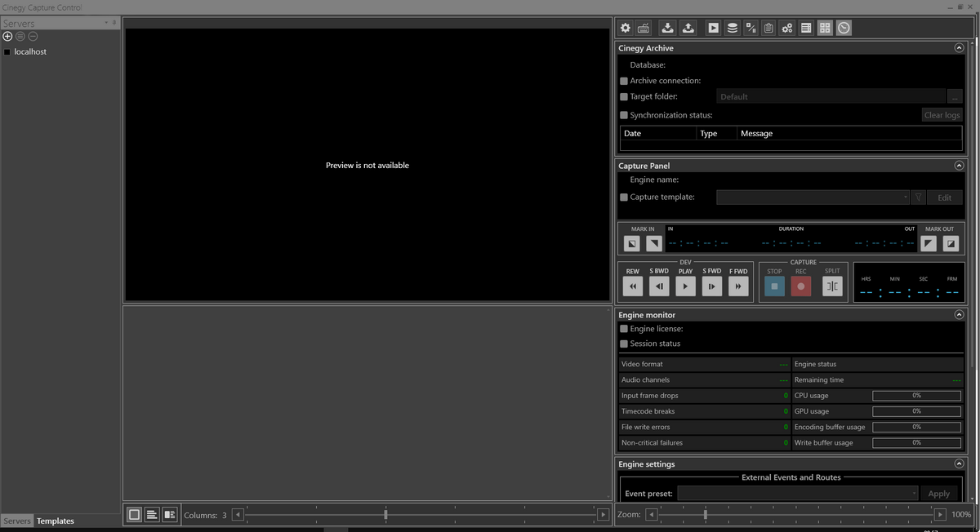Click the server list (lines) circle icon
The width and height of the screenshot is (980, 532).
[20, 36]
